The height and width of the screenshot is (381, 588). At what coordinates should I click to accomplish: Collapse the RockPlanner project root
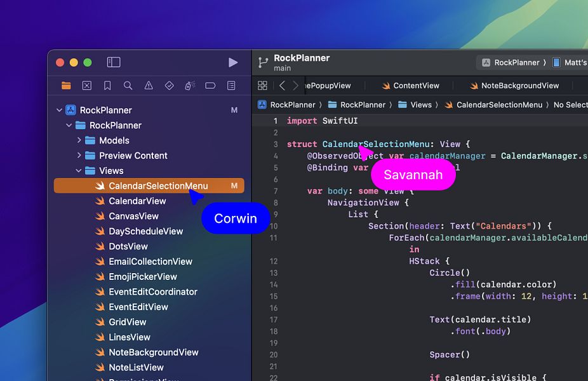pyautogui.click(x=59, y=110)
